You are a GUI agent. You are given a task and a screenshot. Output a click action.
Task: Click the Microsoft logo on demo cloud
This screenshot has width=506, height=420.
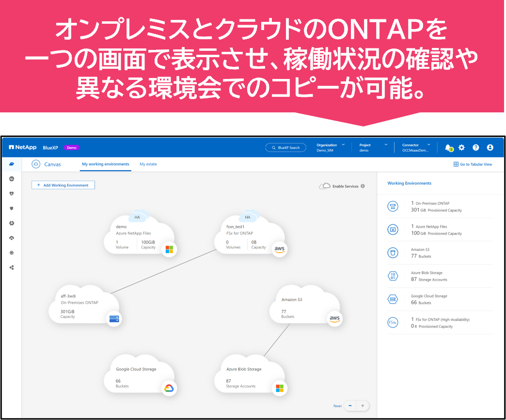click(x=169, y=249)
